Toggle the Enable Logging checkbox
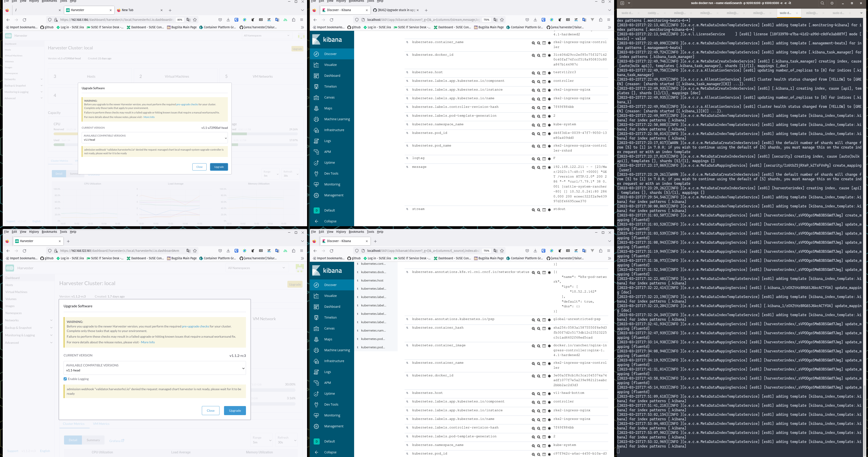Image resolution: width=868 pixels, height=457 pixels. pyautogui.click(x=65, y=379)
